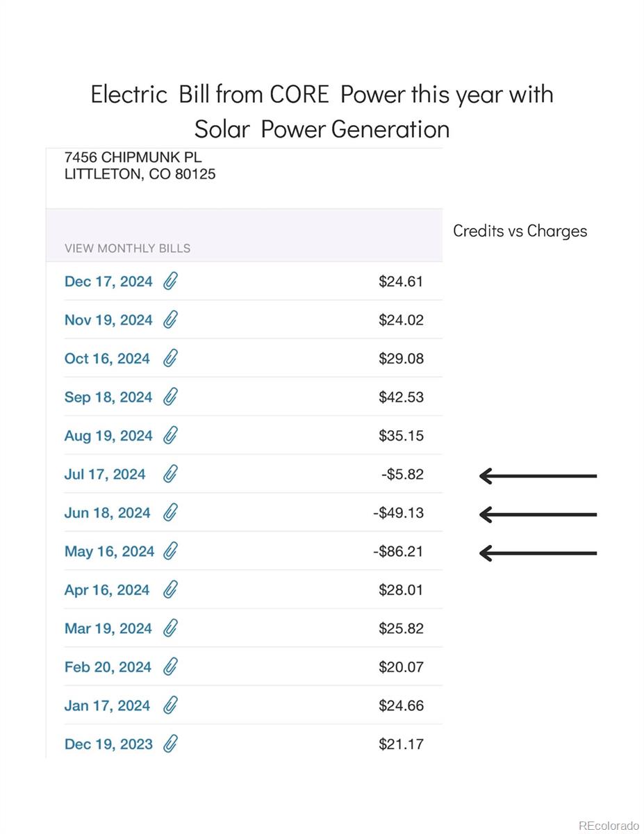This screenshot has height=834, width=644.
Task: Click the paperclip icon for May 16, 2024
Action: [x=170, y=551]
